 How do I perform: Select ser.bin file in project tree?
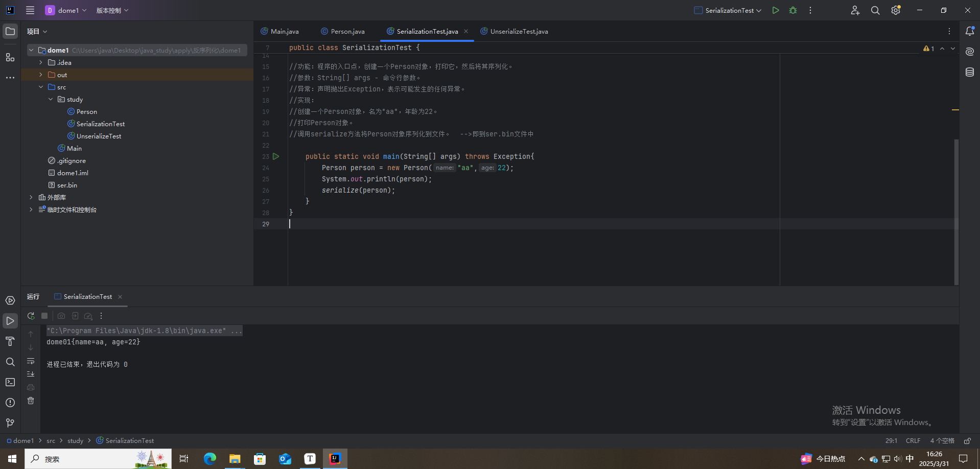point(62,185)
